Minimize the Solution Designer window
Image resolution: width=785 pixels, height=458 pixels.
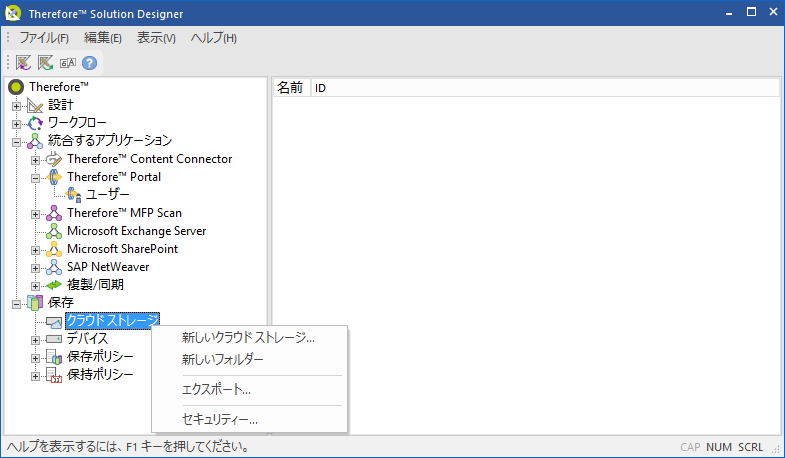(x=729, y=13)
